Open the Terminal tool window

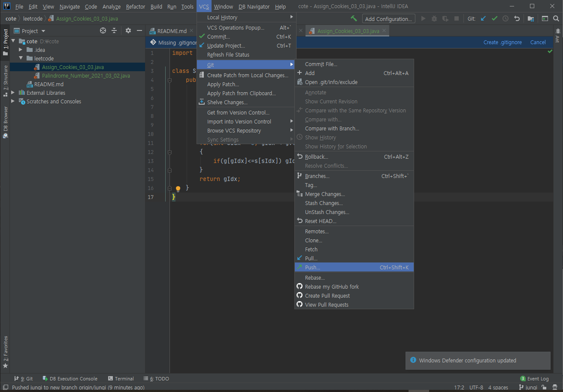click(121, 379)
